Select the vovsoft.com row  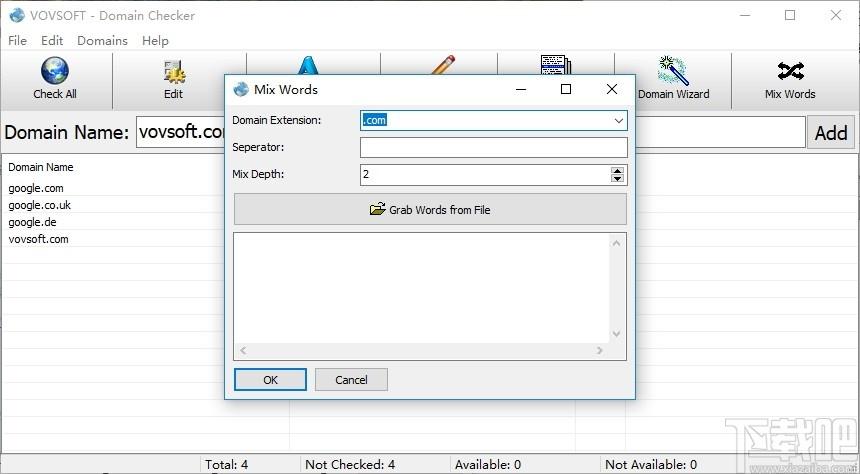(38, 239)
